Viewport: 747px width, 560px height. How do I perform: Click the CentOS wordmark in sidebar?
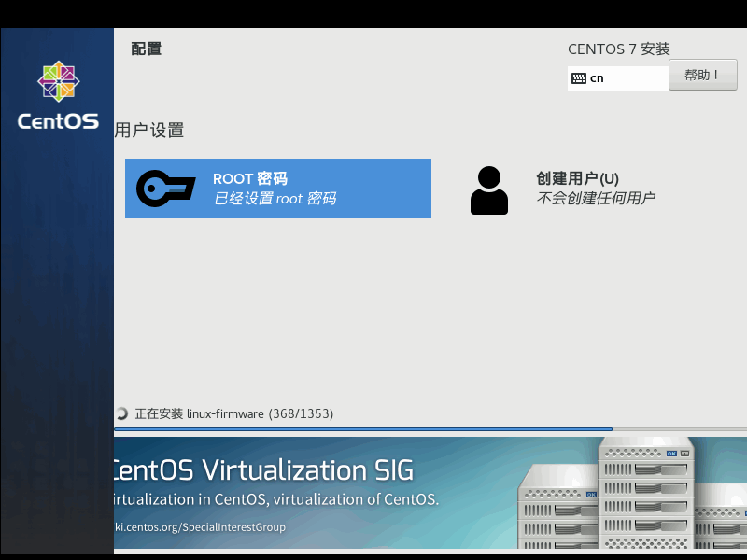[58, 121]
